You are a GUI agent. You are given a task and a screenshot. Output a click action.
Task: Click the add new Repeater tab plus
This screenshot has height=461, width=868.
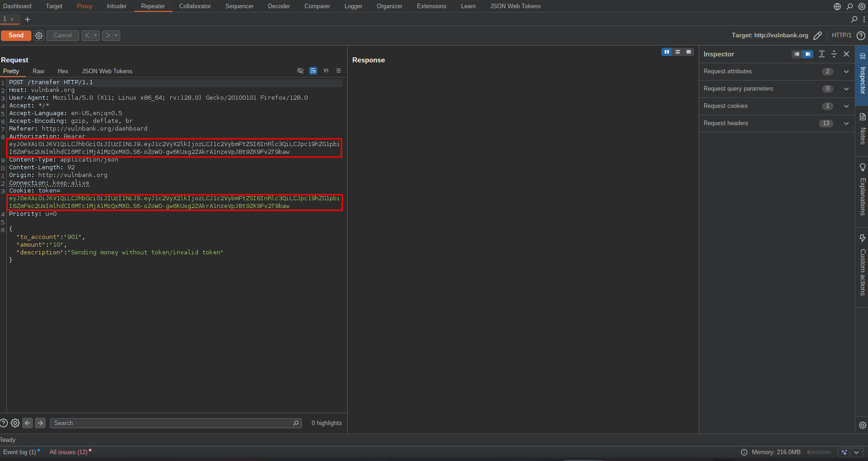pos(27,19)
